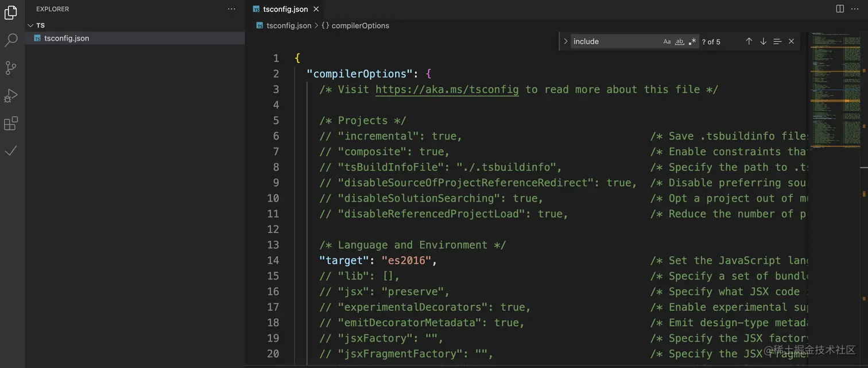Select tsconfig.json in the Explorer tree
This screenshot has width=868, height=368.
(x=67, y=38)
